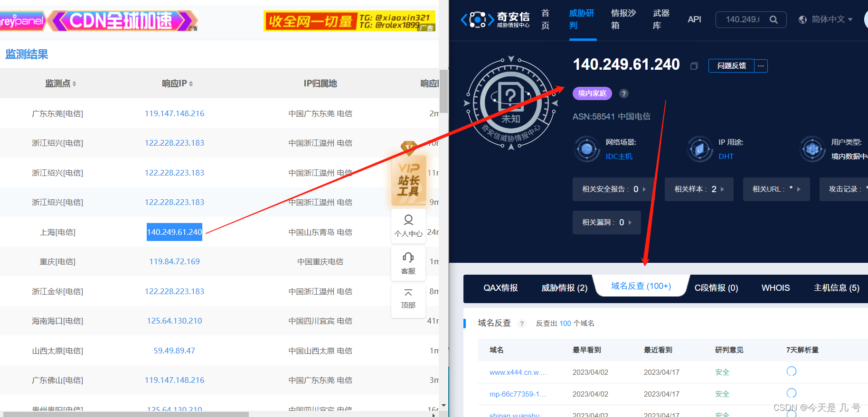The image size is (868, 417).
Task: Click the globe language icon
Action: (802, 19)
